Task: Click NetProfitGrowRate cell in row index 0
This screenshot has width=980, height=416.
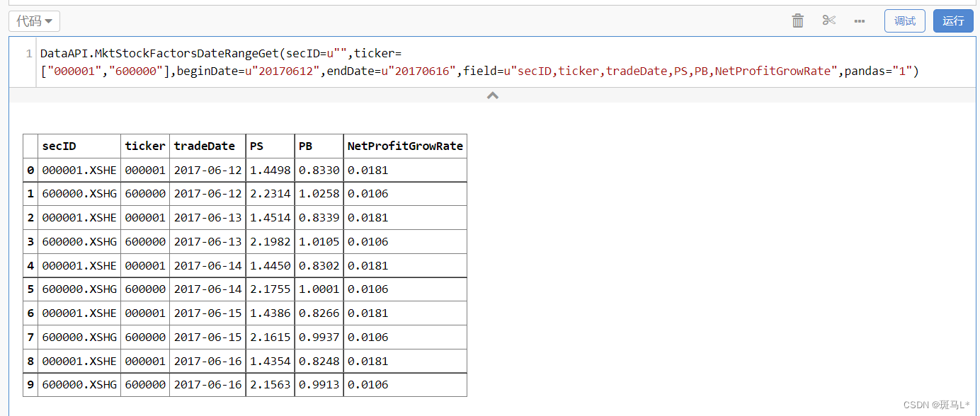Action: tap(405, 171)
